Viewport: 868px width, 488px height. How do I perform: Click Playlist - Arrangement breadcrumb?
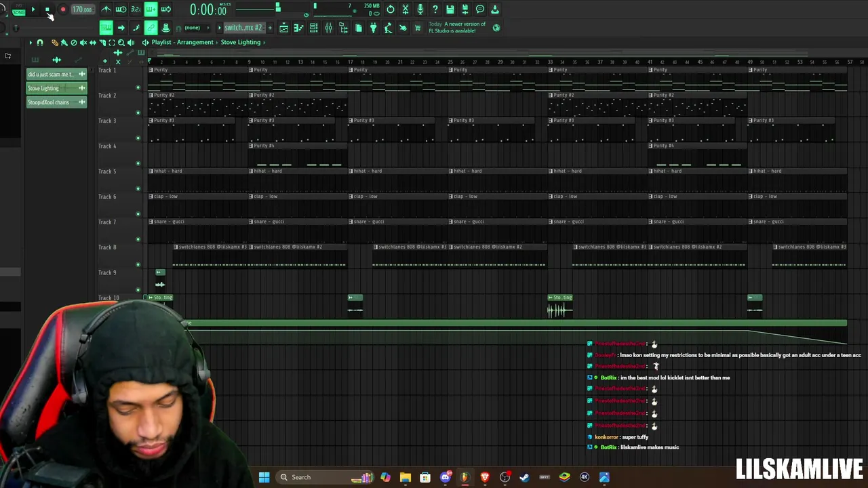(182, 42)
